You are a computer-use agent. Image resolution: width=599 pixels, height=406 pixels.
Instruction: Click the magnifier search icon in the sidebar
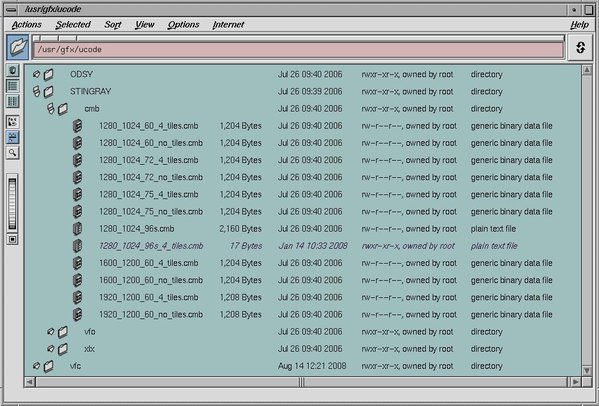coord(13,153)
